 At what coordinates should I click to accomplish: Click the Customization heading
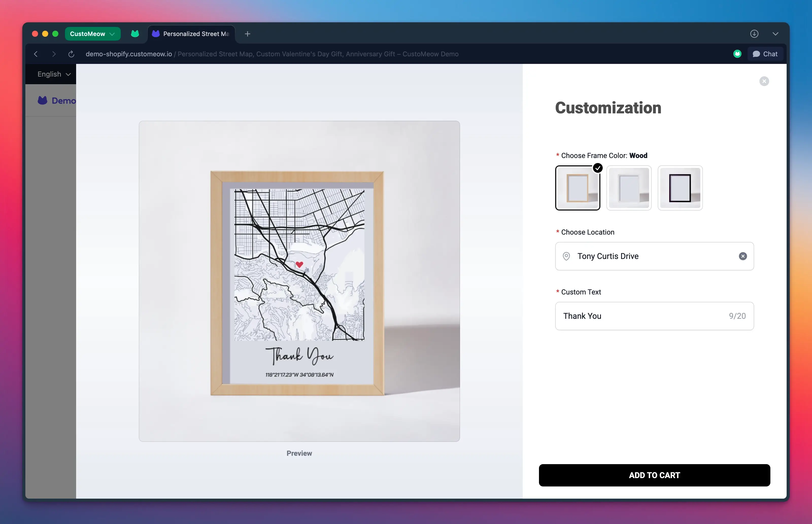[x=608, y=108]
